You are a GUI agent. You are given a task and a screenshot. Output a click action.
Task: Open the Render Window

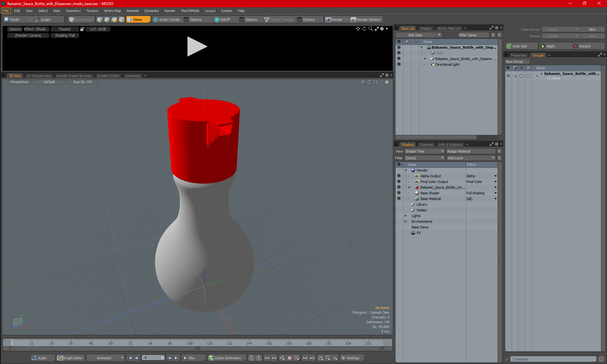366,20
